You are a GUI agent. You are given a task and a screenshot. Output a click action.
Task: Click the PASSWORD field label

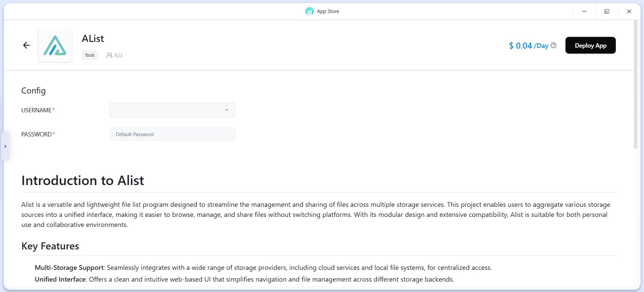click(37, 134)
